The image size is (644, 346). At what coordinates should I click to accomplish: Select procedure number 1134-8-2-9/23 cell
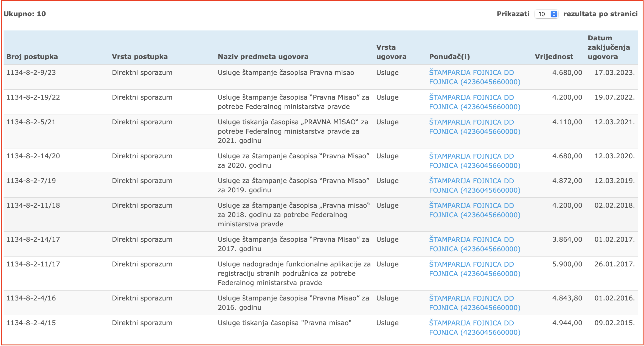pyautogui.click(x=31, y=73)
